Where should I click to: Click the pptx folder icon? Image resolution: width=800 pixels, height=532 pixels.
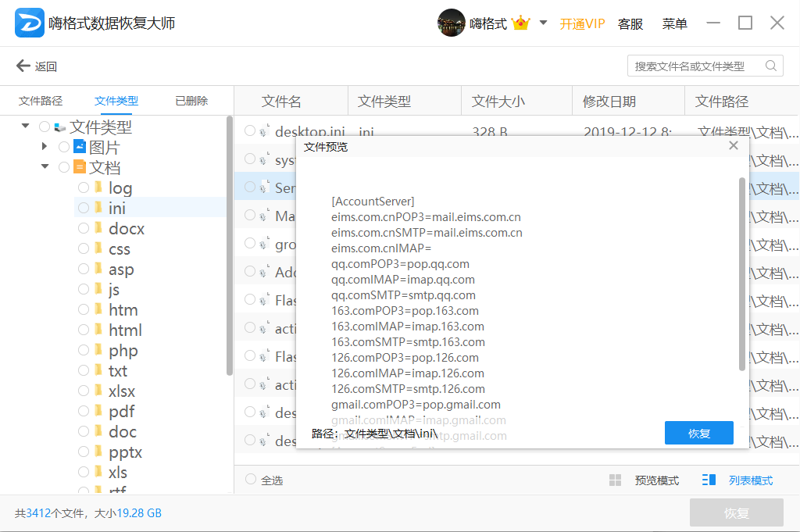pyautogui.click(x=98, y=452)
